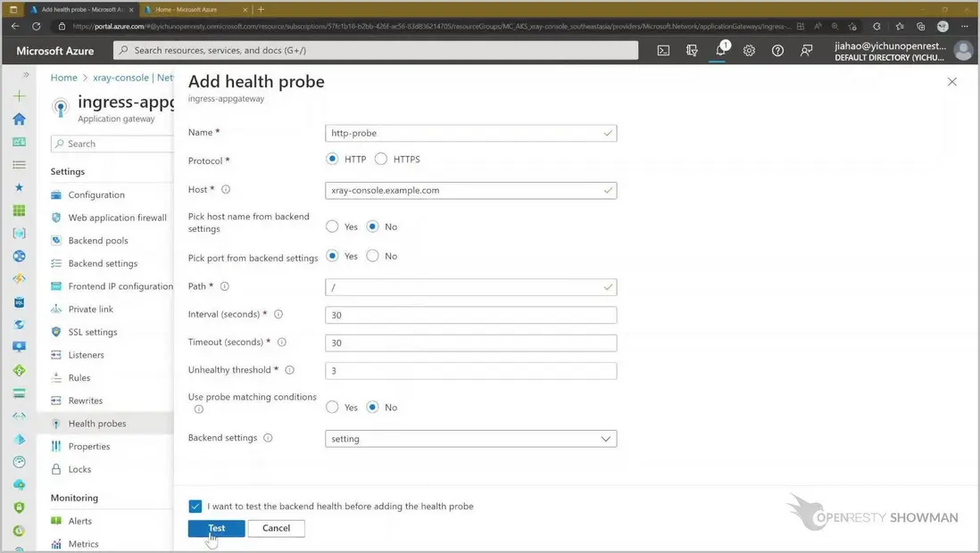
Task: Select HTTPS protocol radio button
Action: [380, 159]
